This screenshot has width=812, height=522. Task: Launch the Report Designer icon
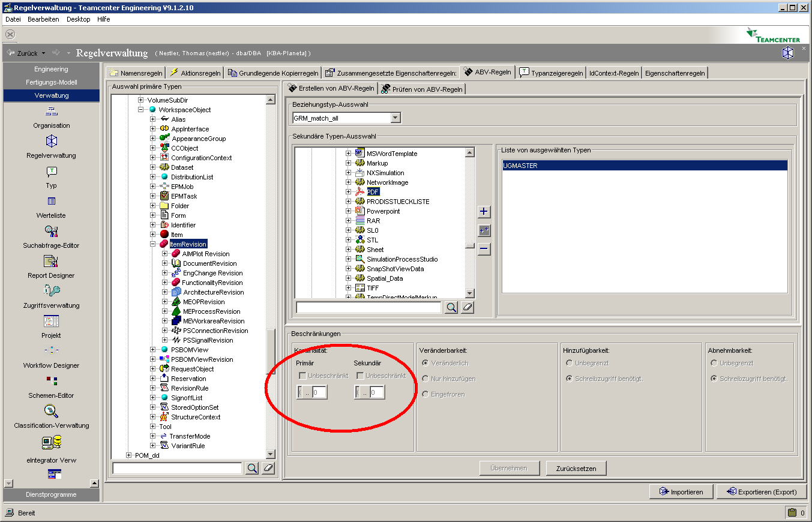52,261
